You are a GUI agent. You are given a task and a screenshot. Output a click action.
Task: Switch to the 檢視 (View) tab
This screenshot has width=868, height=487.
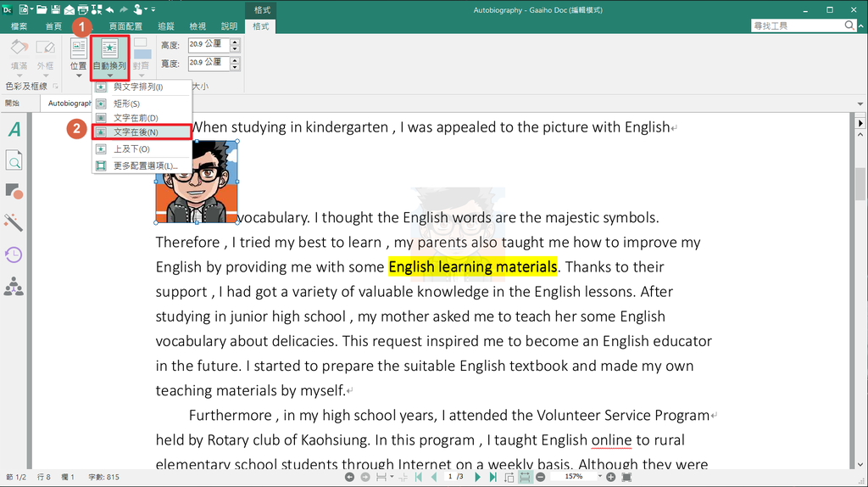tap(198, 26)
